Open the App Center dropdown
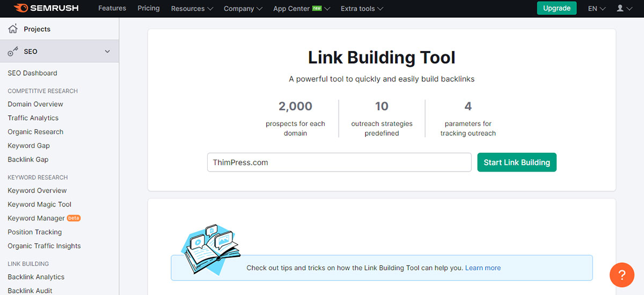The height and width of the screenshot is (295, 644). (302, 9)
